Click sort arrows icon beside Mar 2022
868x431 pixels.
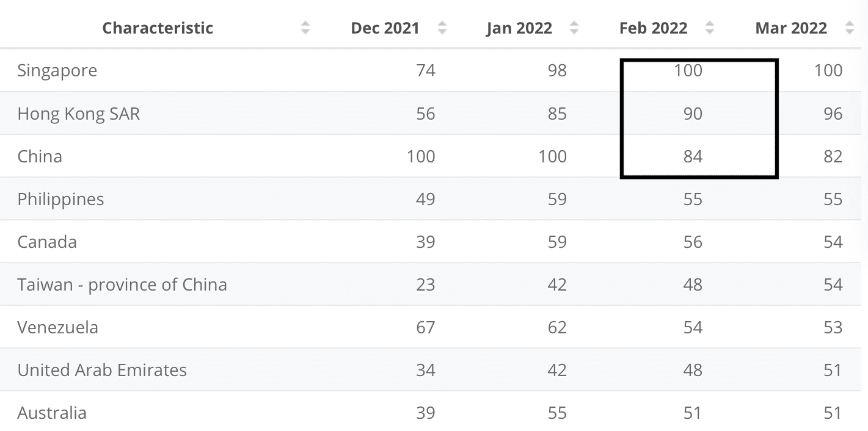[x=849, y=28]
